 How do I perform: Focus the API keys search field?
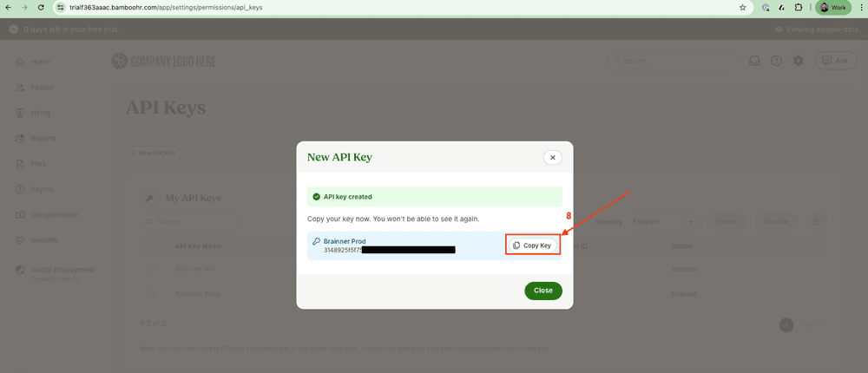click(x=191, y=222)
